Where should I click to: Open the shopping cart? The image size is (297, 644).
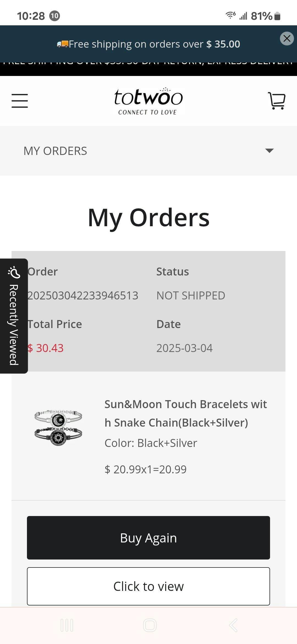click(277, 101)
